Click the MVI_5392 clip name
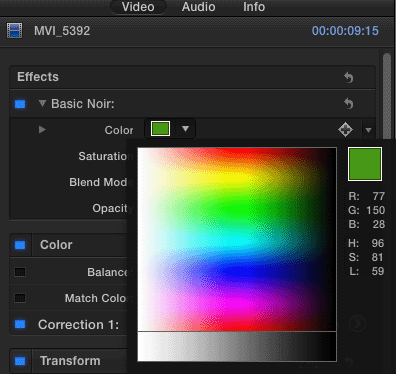The width and height of the screenshot is (396, 374). [62, 31]
